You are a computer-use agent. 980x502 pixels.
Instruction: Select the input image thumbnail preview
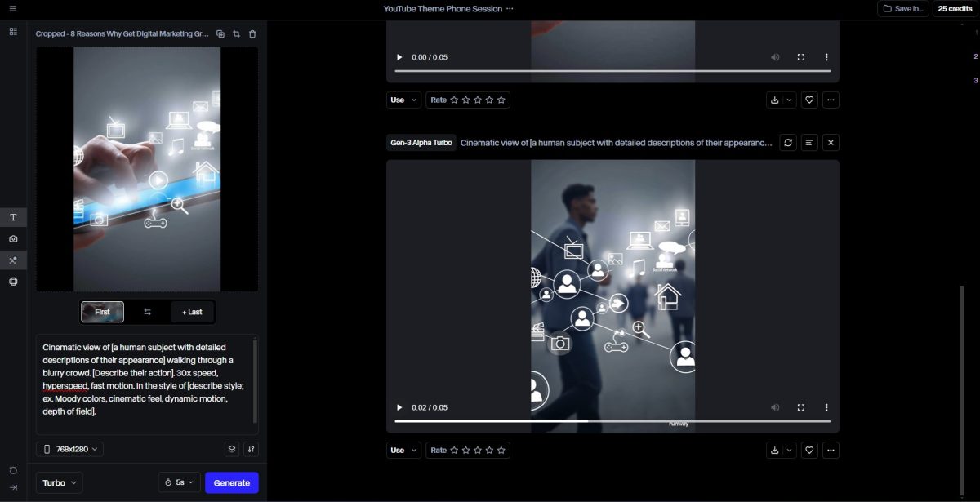147,169
